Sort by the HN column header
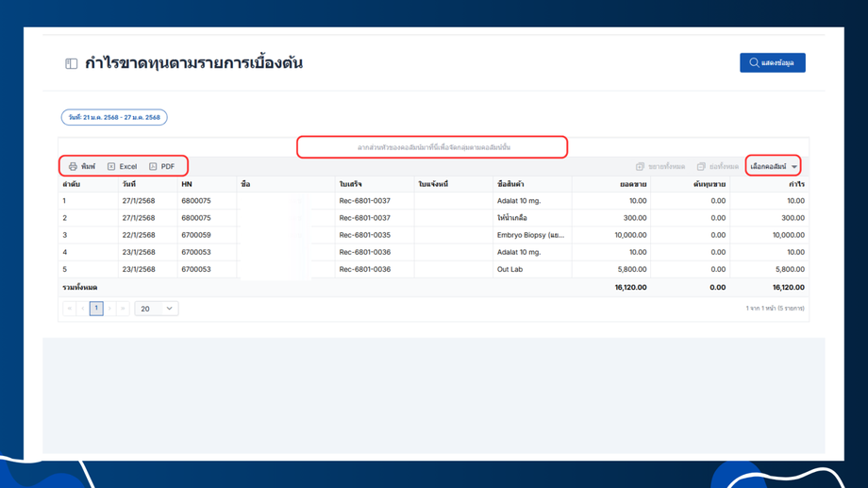 207,184
